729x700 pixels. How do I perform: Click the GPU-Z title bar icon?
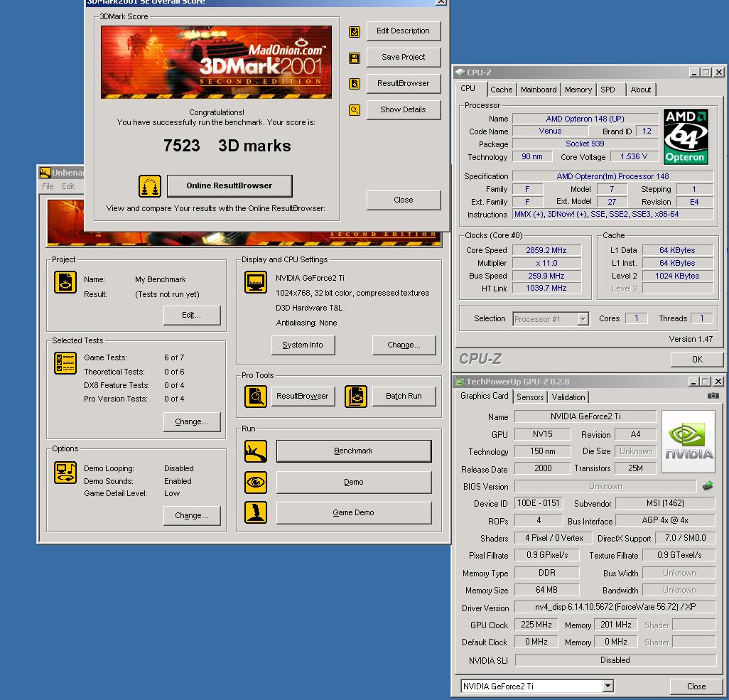point(460,382)
